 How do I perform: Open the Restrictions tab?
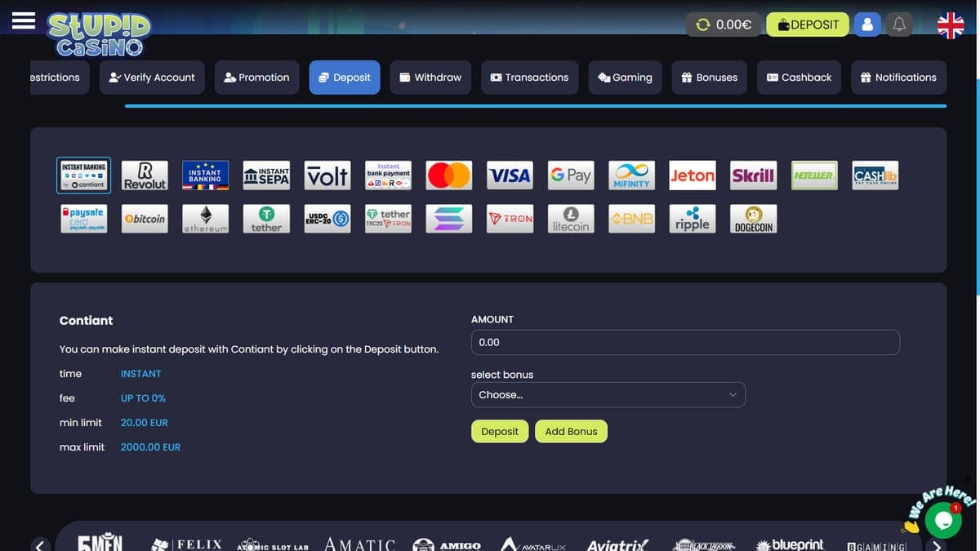click(x=60, y=78)
